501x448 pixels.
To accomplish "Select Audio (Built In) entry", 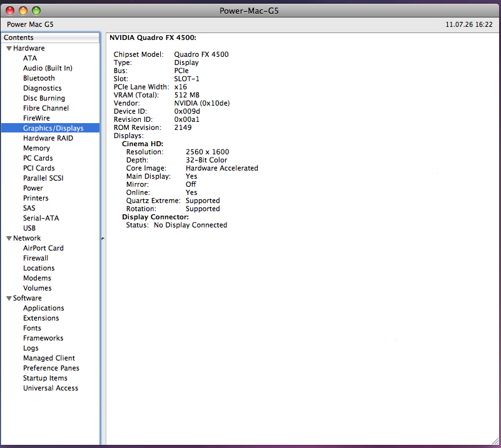I will pyautogui.click(x=48, y=68).
